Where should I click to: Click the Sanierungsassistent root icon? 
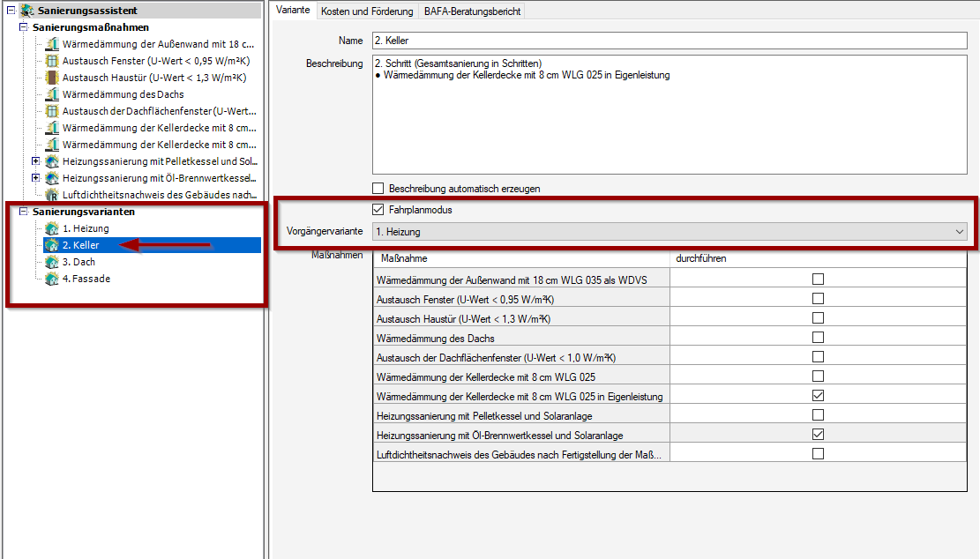(27, 11)
